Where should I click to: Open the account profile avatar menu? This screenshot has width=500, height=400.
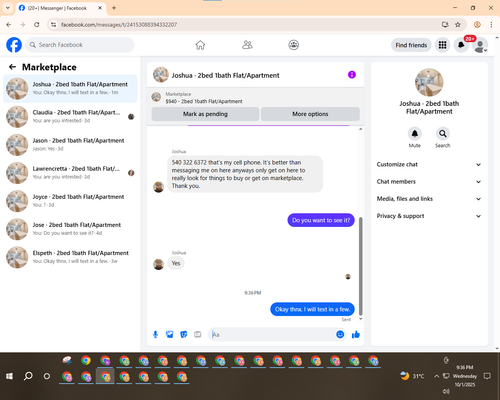(x=480, y=45)
